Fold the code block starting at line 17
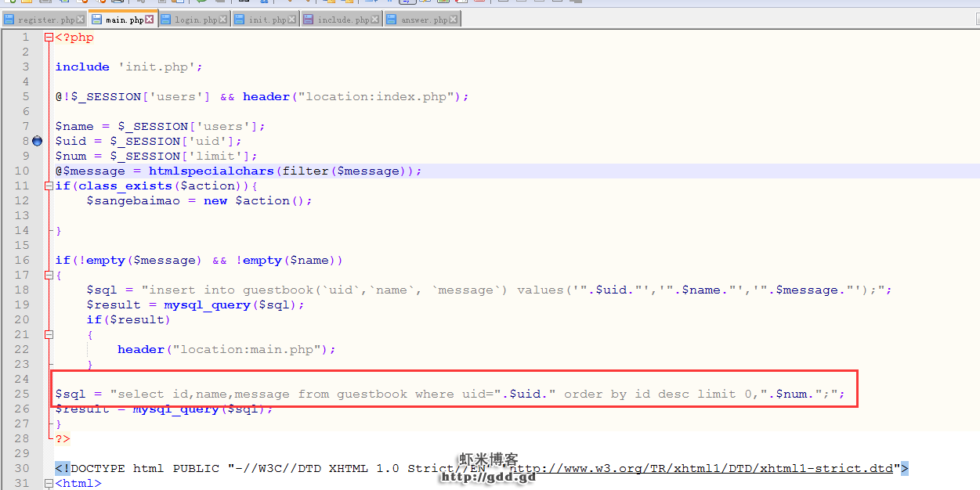The height and width of the screenshot is (490, 980). coord(49,276)
